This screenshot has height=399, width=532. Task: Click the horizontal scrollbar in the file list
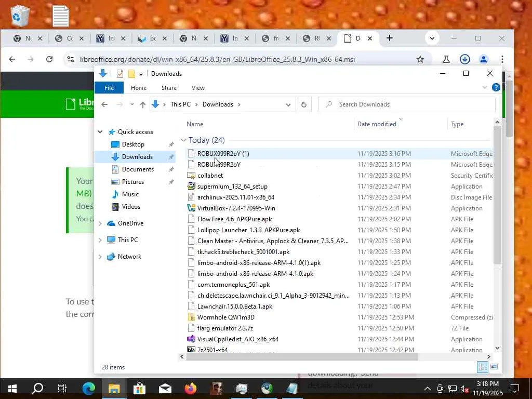pos(302,356)
